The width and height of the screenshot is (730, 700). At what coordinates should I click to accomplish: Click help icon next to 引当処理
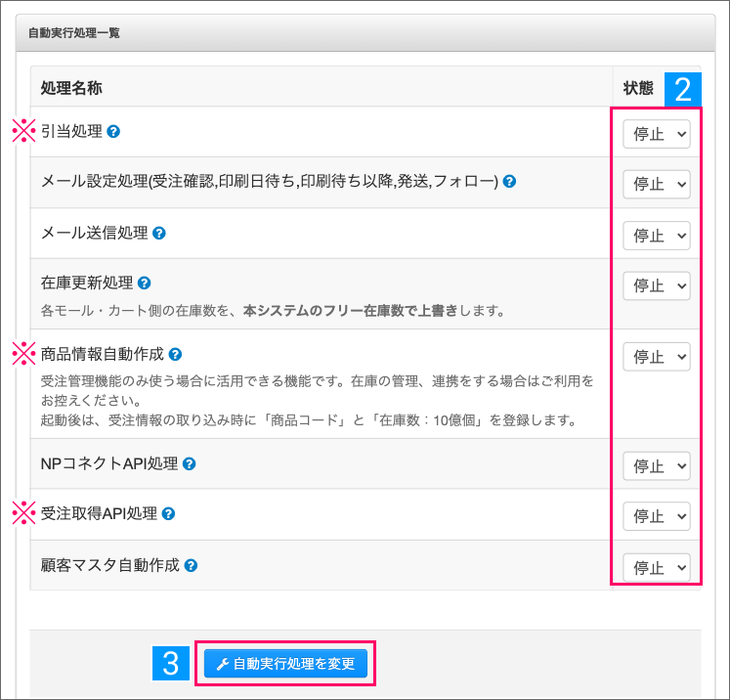coord(113,132)
